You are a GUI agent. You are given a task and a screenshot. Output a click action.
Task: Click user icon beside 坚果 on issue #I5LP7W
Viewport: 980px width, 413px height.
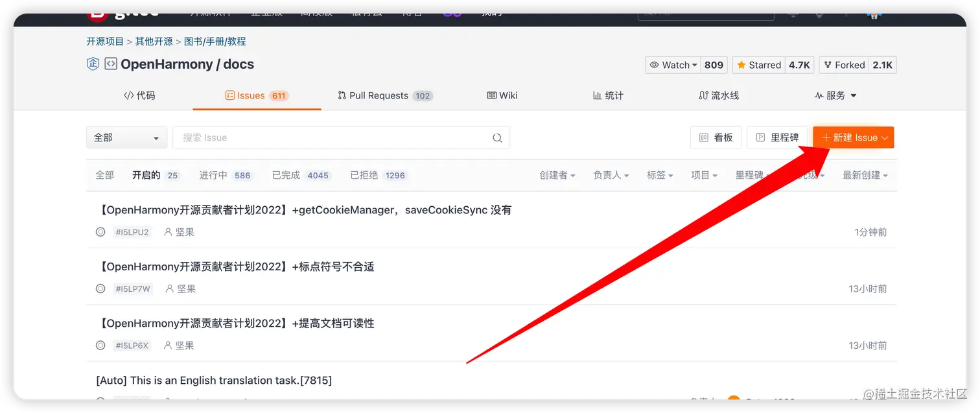pyautogui.click(x=170, y=289)
